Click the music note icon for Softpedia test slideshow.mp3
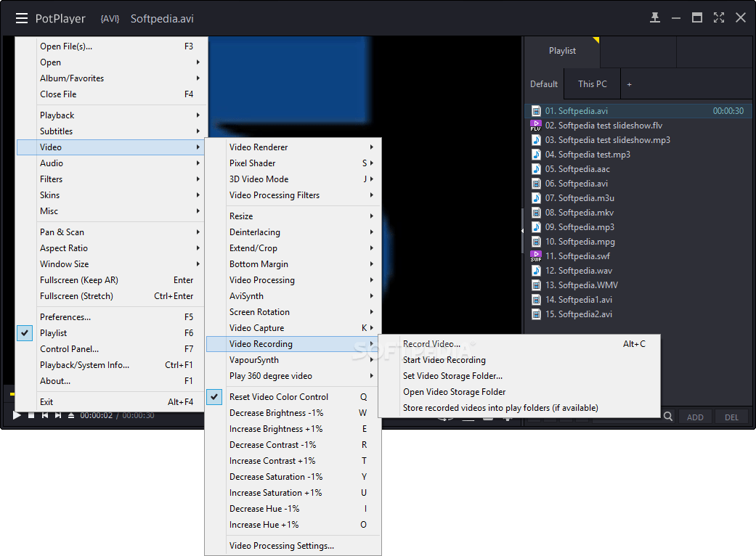 (536, 139)
